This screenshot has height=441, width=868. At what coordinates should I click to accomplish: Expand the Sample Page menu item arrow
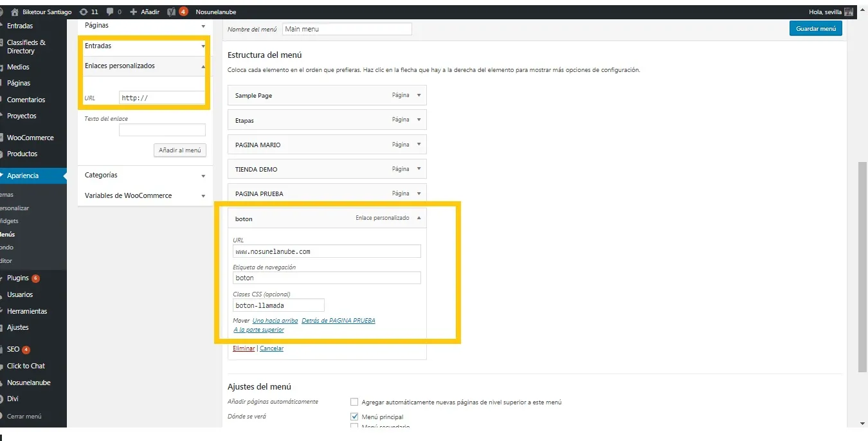click(x=419, y=95)
